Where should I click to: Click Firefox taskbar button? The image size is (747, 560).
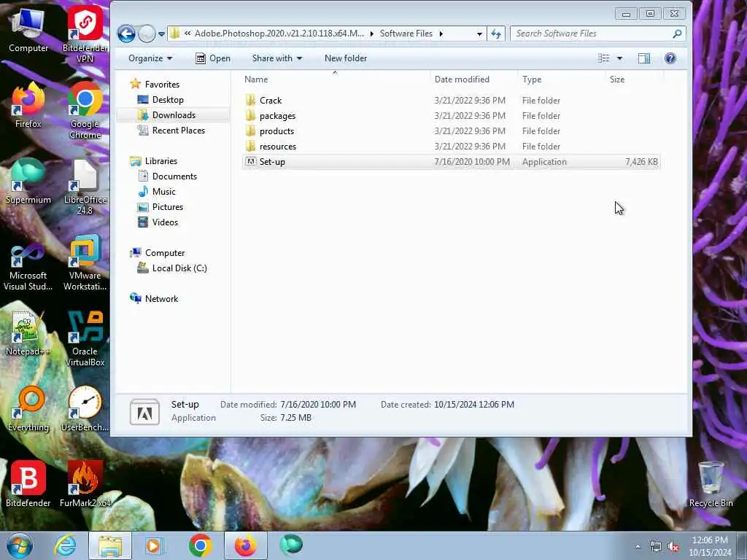(245, 545)
